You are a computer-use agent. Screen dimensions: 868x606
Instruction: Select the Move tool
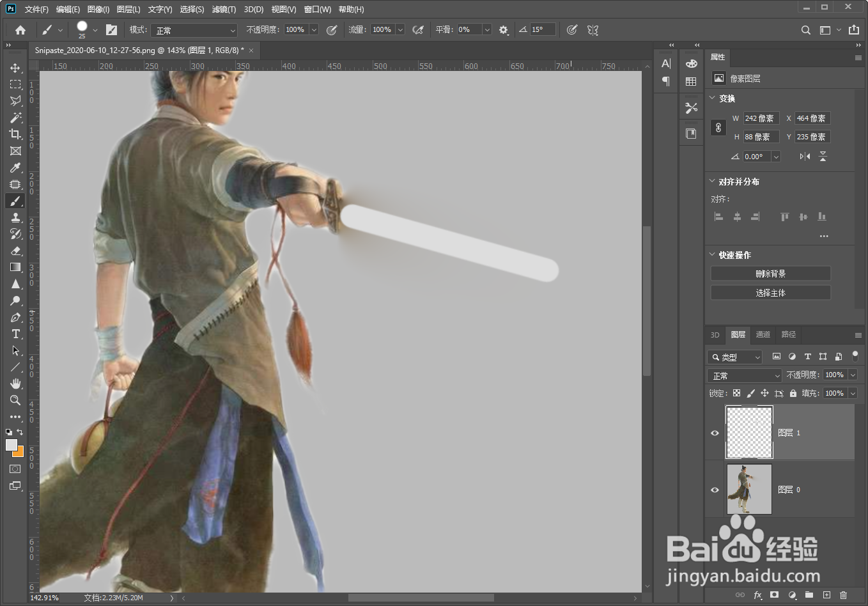[15, 68]
